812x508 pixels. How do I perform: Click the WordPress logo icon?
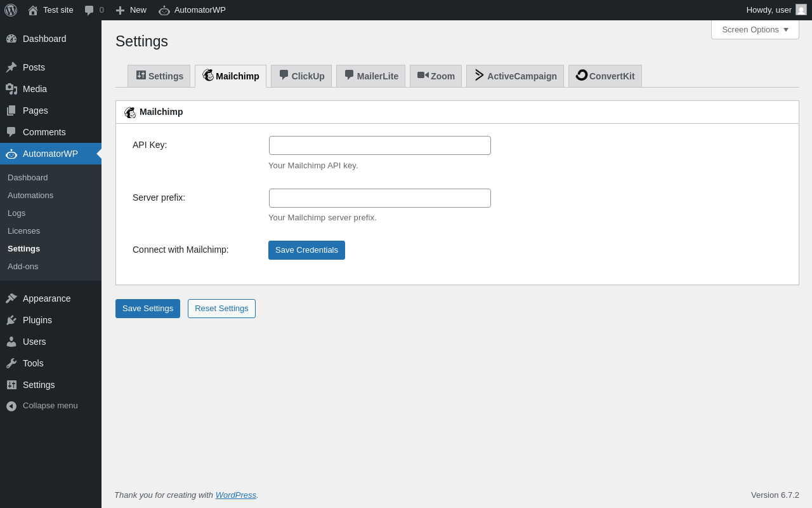coord(11,10)
